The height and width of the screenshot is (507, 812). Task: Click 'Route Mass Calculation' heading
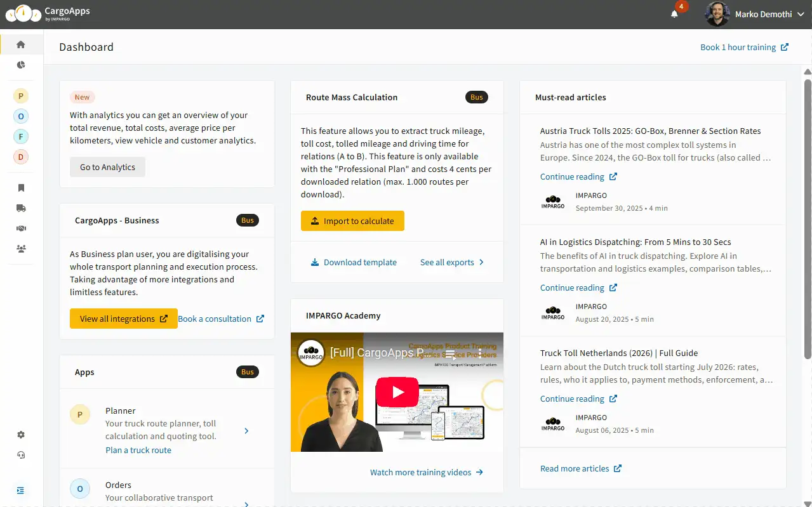click(352, 97)
